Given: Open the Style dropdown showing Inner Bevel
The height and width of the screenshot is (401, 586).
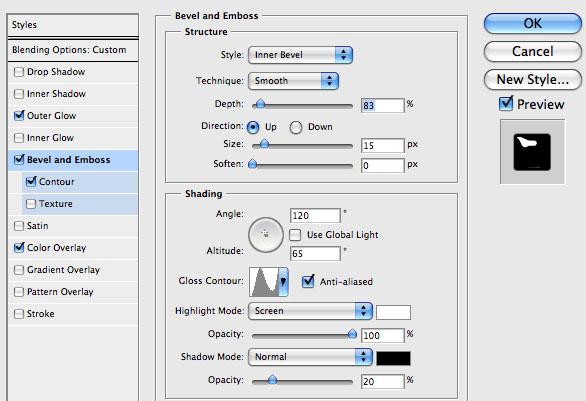Looking at the screenshot, I should [x=300, y=55].
